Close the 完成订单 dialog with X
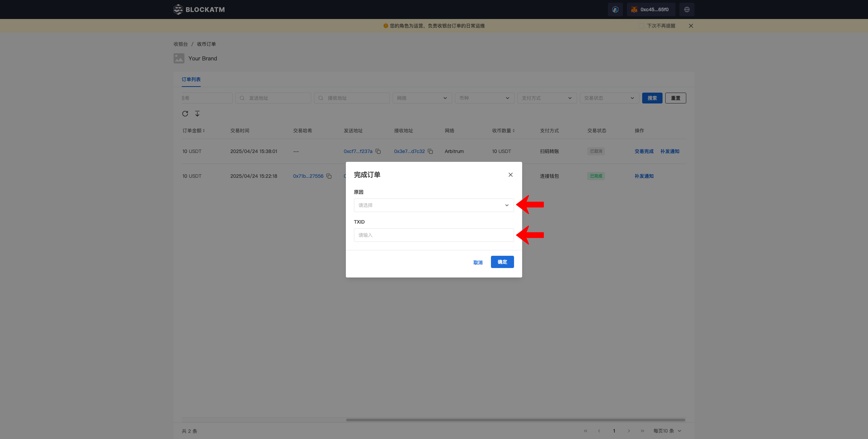868x439 pixels. pos(510,175)
